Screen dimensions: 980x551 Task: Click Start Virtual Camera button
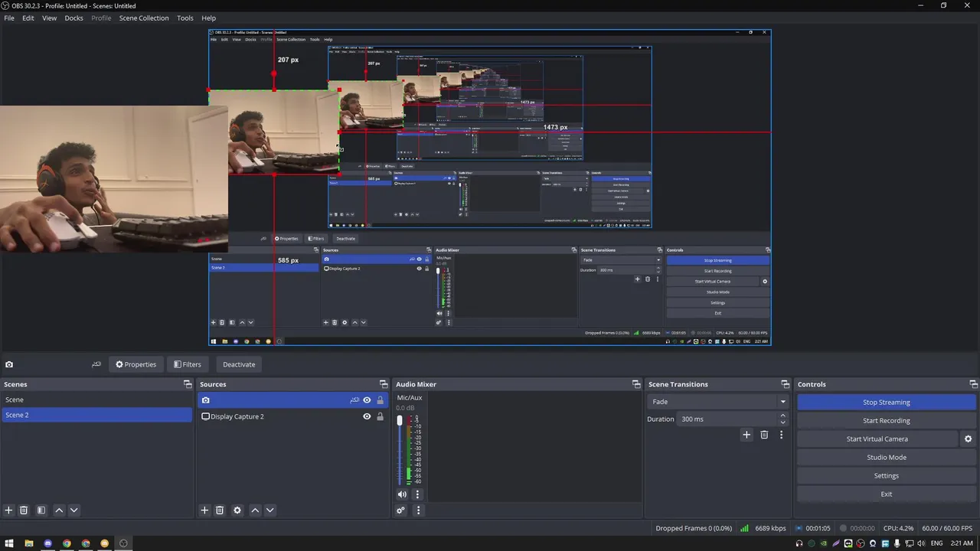[877, 439]
